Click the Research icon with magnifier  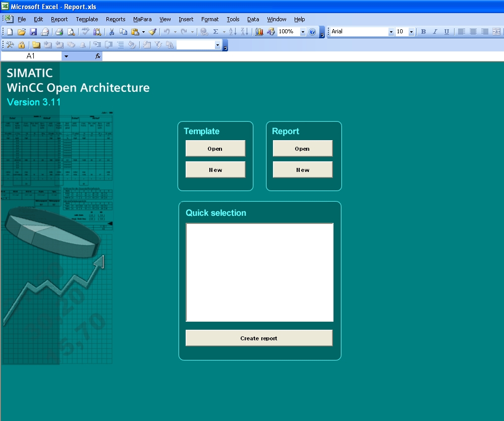(97, 31)
